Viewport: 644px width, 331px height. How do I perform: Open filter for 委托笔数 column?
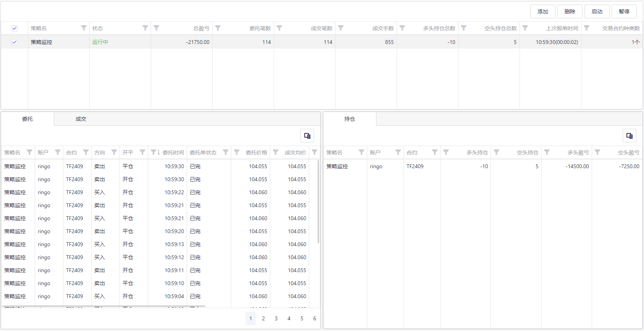(x=218, y=28)
